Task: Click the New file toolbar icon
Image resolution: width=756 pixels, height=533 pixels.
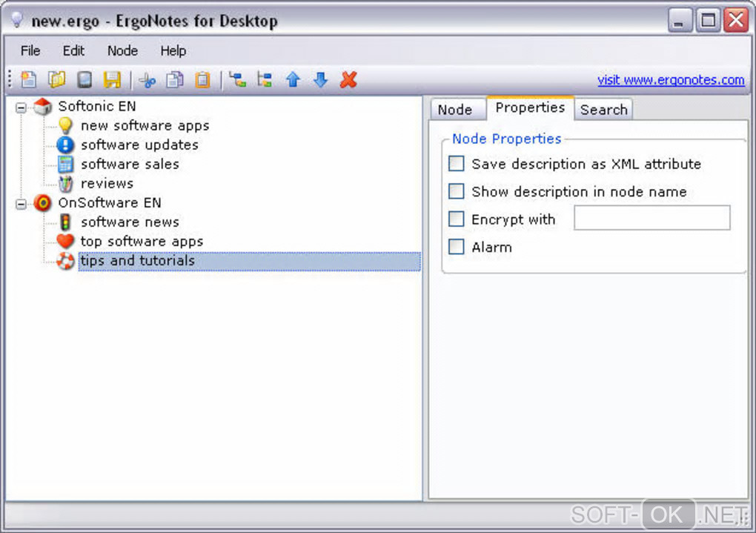Action: coord(28,79)
